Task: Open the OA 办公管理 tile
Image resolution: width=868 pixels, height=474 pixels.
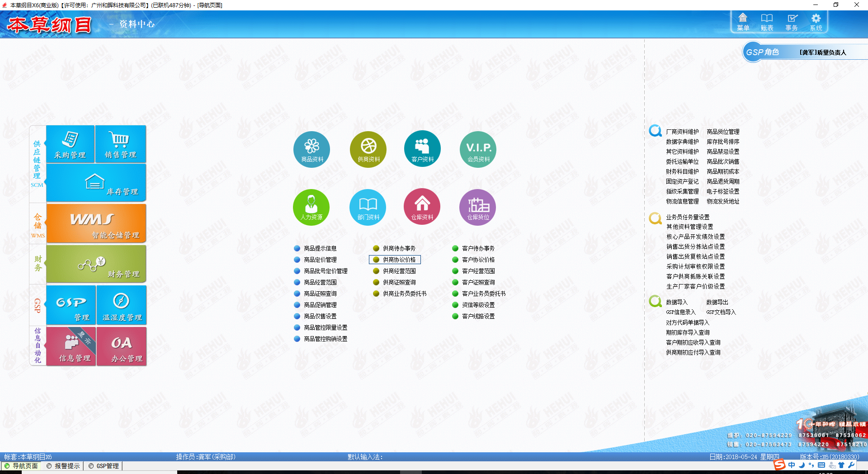Action: pos(122,346)
